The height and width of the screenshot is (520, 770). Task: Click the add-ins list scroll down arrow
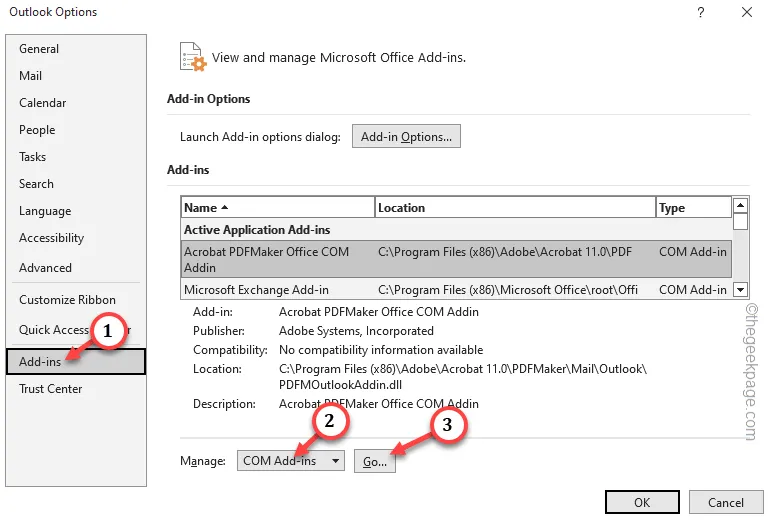pyautogui.click(x=740, y=290)
